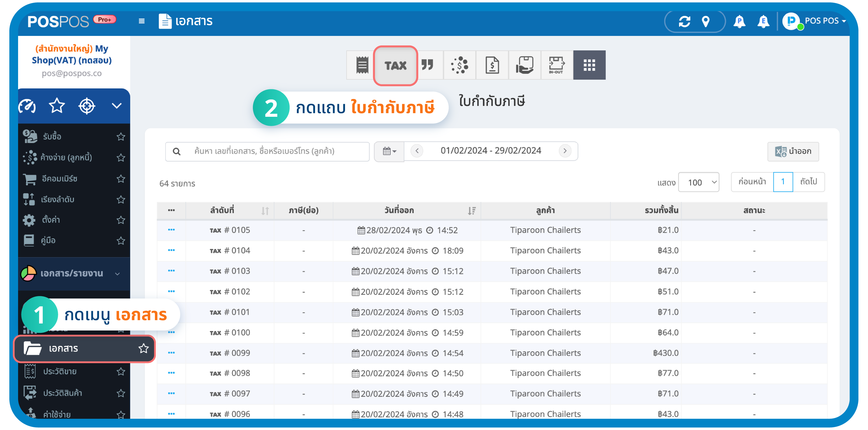Collapse the เอกสาร/รายงาน sidebar section
Image resolution: width=868 pixels, height=430 pixels.
point(117,273)
